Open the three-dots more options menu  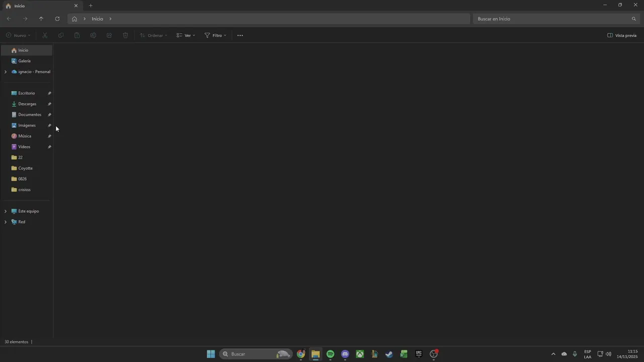coord(240,35)
